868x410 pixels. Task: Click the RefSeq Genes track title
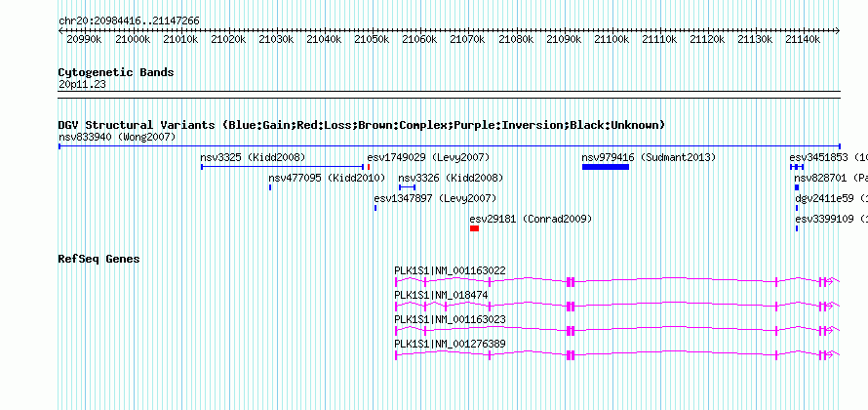(x=99, y=259)
